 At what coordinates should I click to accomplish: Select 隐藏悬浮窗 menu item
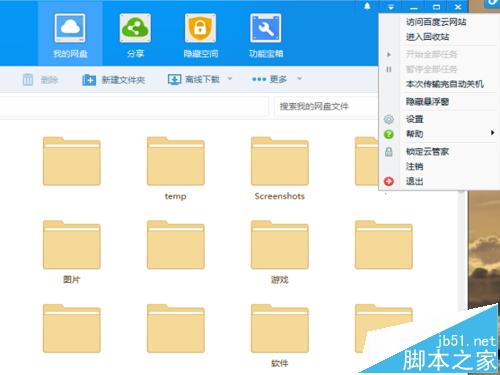pyautogui.click(x=438, y=101)
